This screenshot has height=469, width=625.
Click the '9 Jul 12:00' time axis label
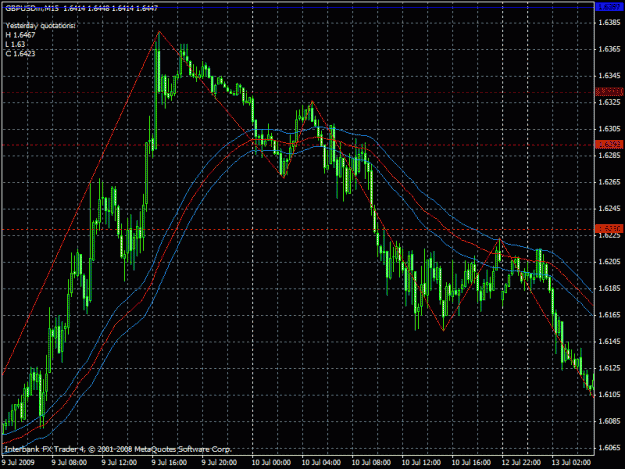tap(119, 463)
